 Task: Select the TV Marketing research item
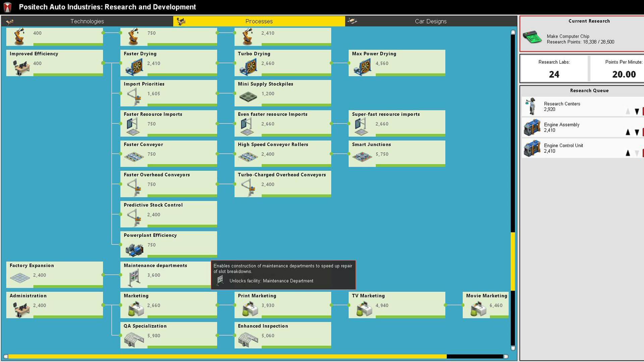click(396, 304)
